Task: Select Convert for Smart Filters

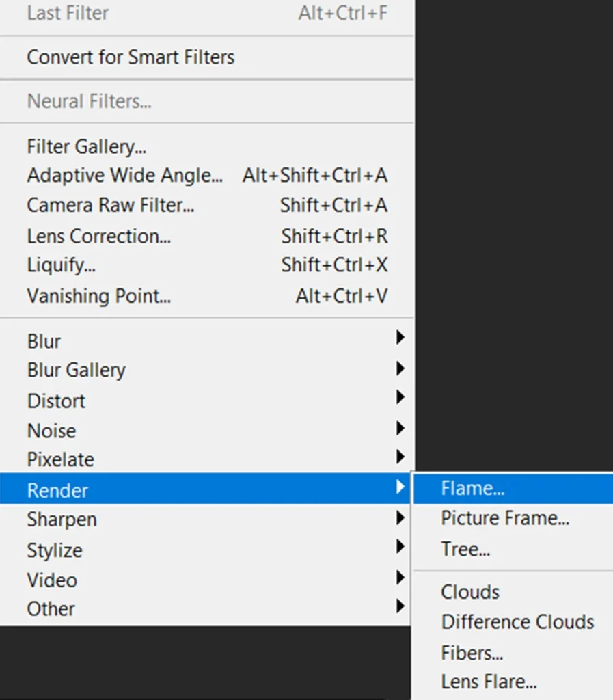Action: tap(131, 57)
